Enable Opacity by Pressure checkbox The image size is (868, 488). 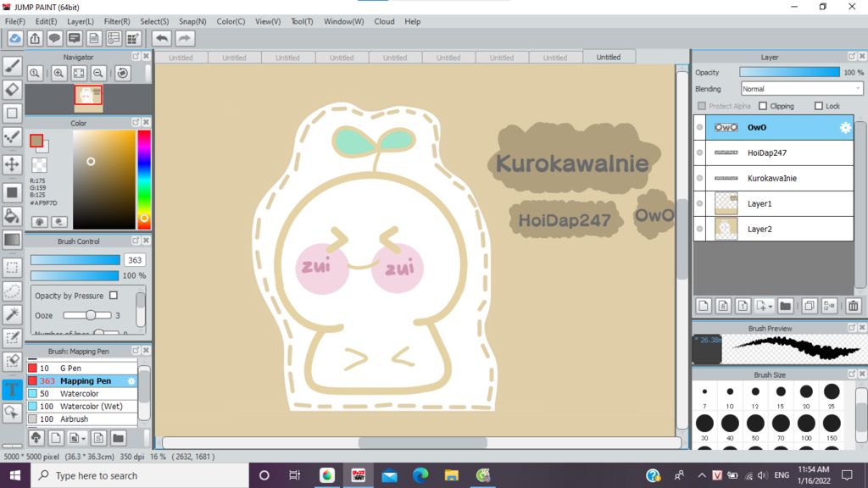[114, 296]
